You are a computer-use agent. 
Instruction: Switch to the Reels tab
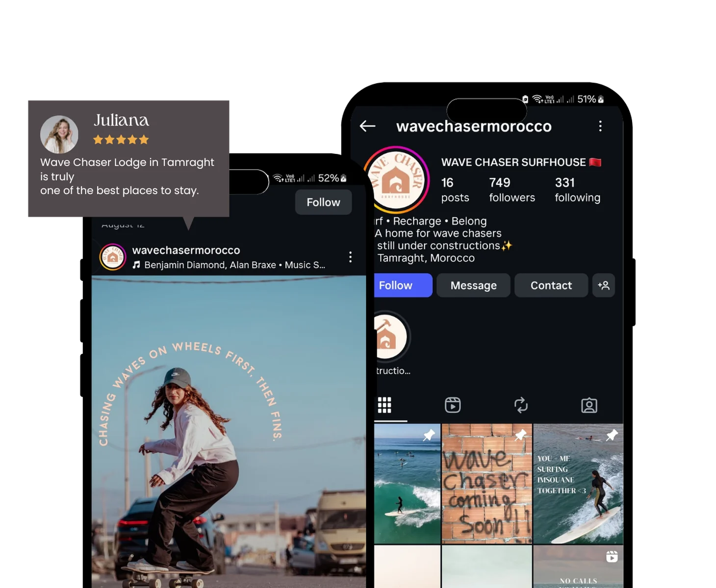pos(452,405)
